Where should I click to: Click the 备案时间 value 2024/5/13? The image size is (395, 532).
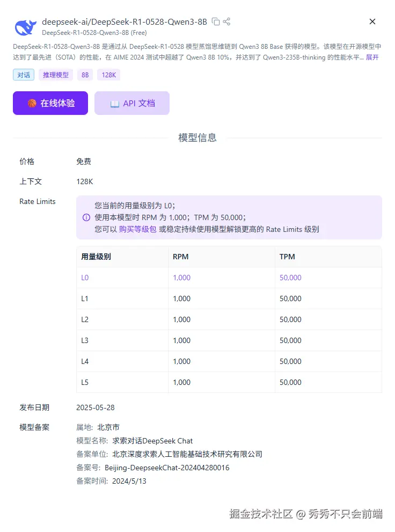pyautogui.click(x=129, y=481)
